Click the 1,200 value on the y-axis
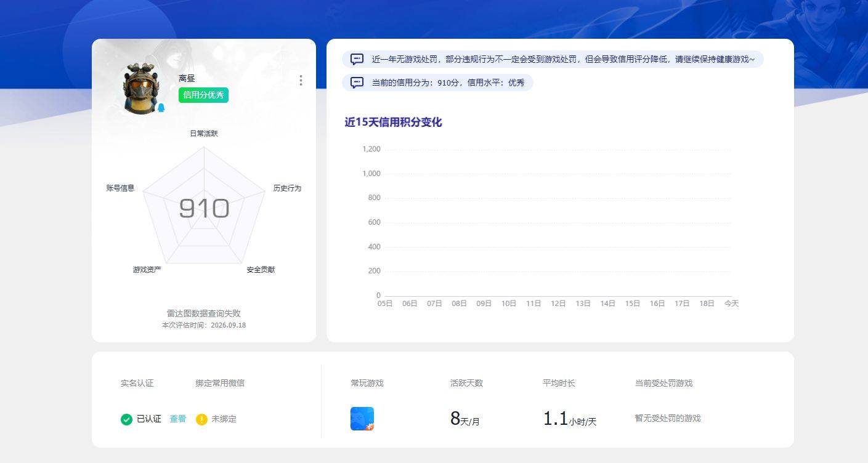Viewport: 868px width, 463px height. pos(371,149)
